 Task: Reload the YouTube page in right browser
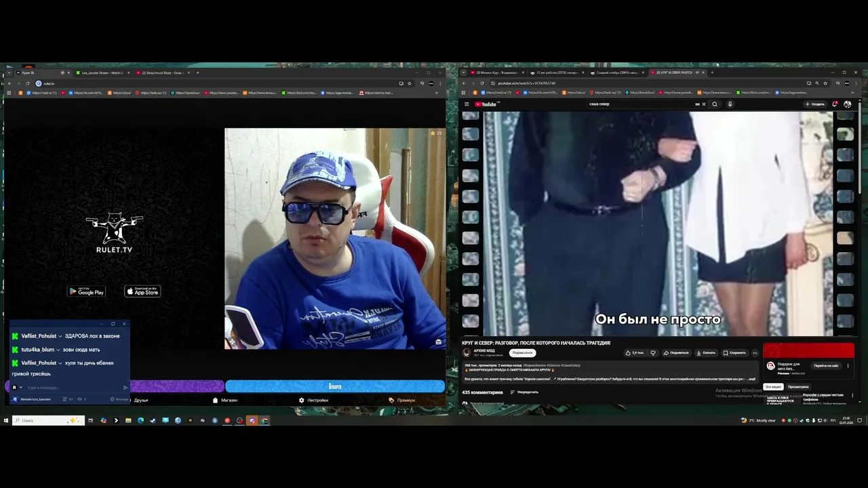pos(481,83)
